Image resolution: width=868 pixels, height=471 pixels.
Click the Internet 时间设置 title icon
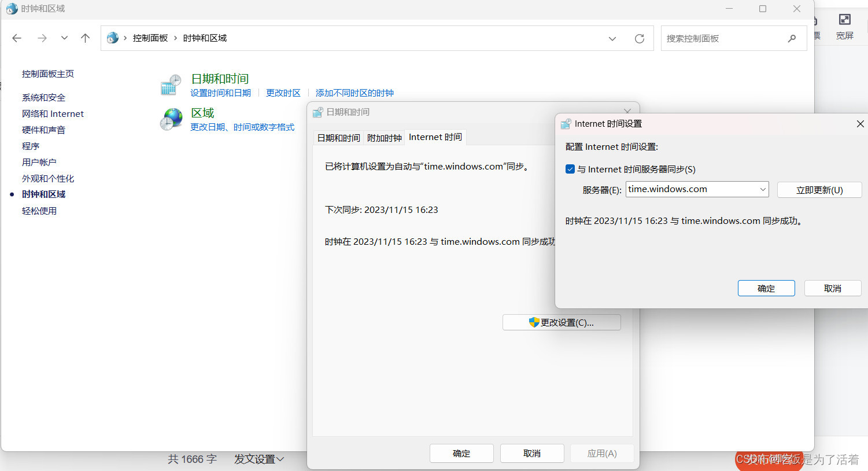tap(566, 124)
